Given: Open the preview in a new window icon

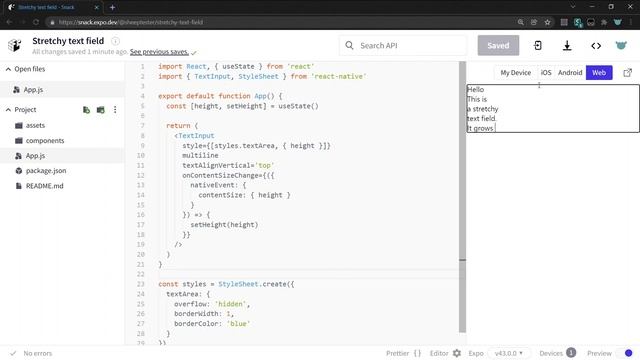Looking at the screenshot, I should coord(627,73).
